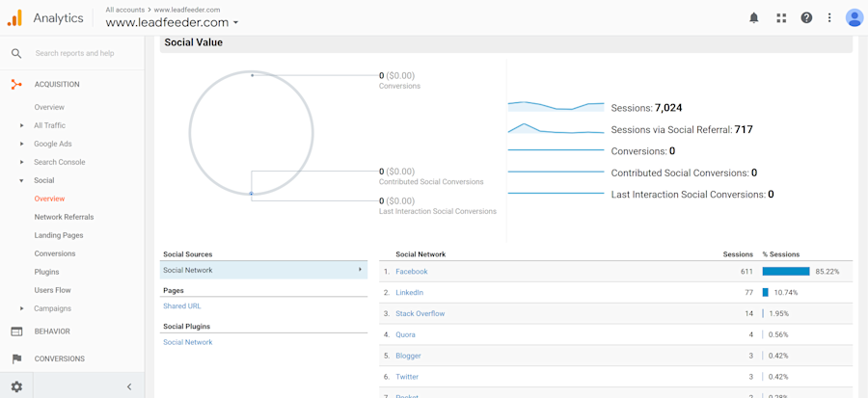
Task: Open the BEHAVIOR section
Action: [52, 332]
